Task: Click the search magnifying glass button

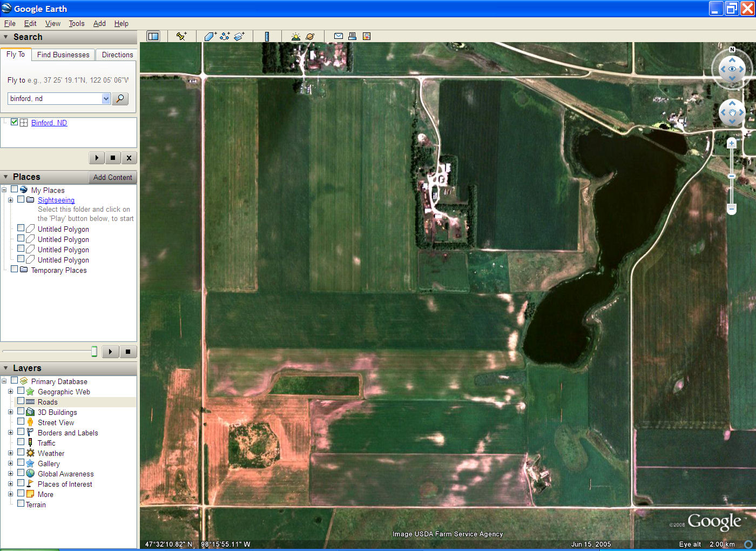Action: coord(120,98)
